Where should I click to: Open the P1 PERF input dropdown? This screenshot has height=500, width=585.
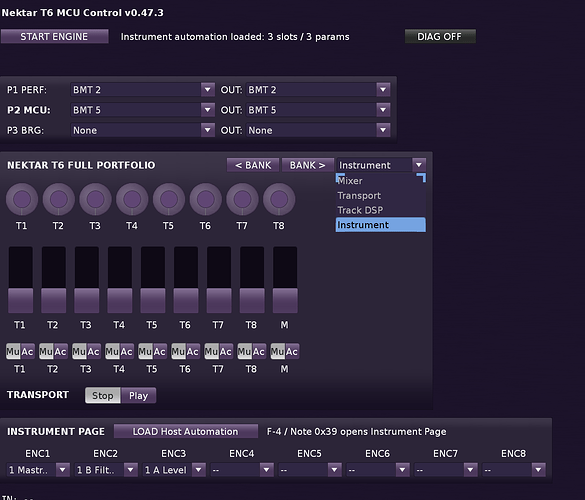click(x=143, y=90)
